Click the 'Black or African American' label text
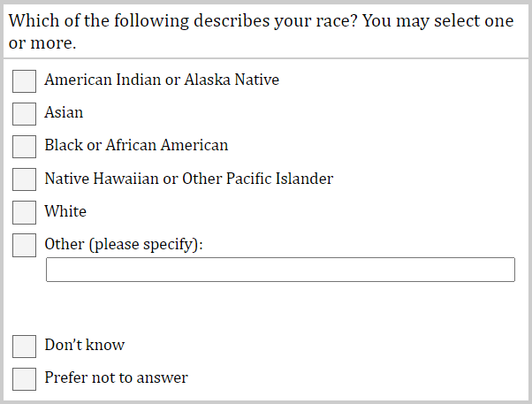The image size is (532, 404). point(136,146)
